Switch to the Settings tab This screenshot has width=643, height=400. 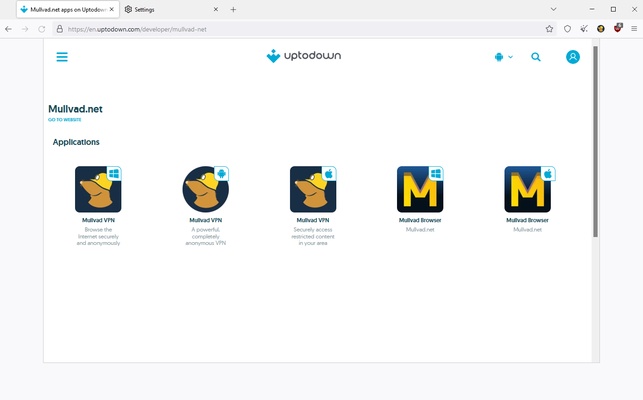170,9
